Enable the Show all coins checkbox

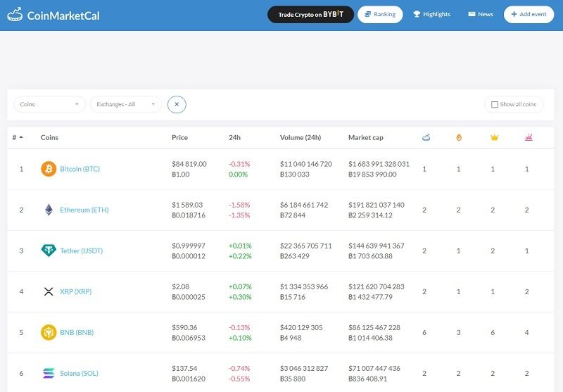tap(495, 104)
